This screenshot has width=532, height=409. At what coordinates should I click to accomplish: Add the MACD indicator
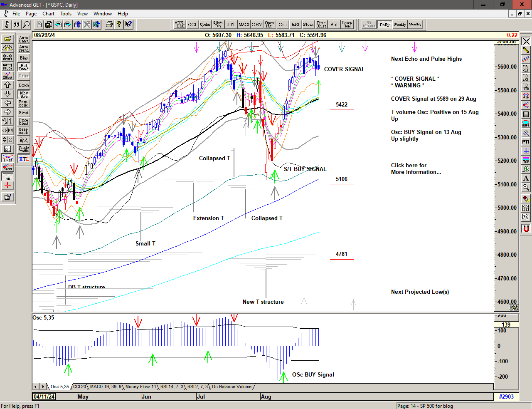pyautogui.click(x=244, y=25)
